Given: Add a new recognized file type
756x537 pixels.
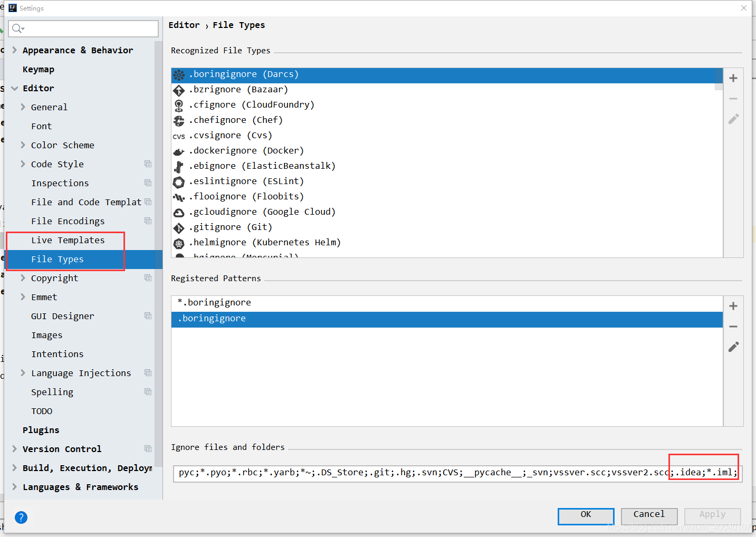Looking at the screenshot, I should click(x=733, y=78).
